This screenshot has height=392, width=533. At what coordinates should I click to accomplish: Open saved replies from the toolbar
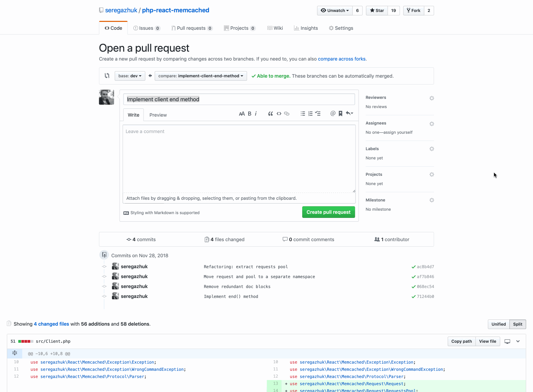[x=349, y=114]
